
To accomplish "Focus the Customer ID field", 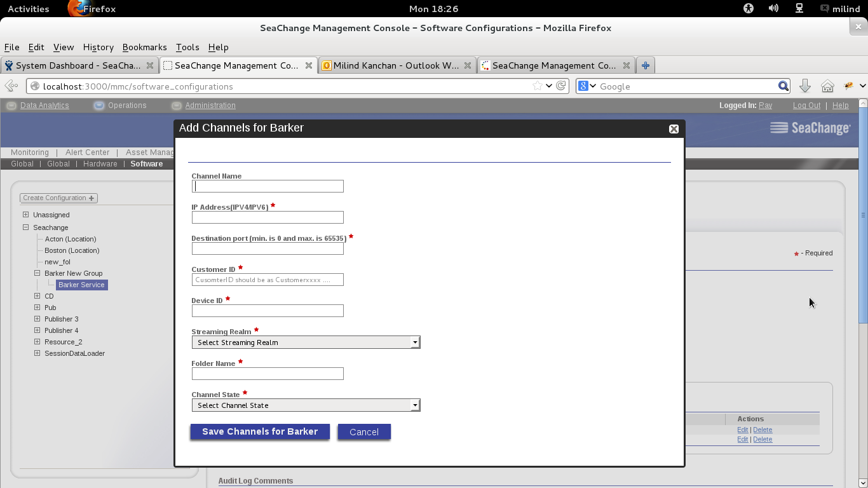I will pyautogui.click(x=268, y=280).
